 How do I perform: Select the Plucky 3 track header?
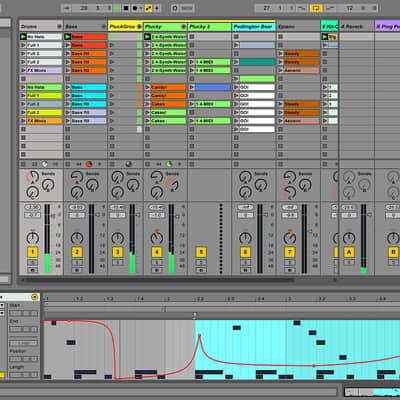[209, 27]
